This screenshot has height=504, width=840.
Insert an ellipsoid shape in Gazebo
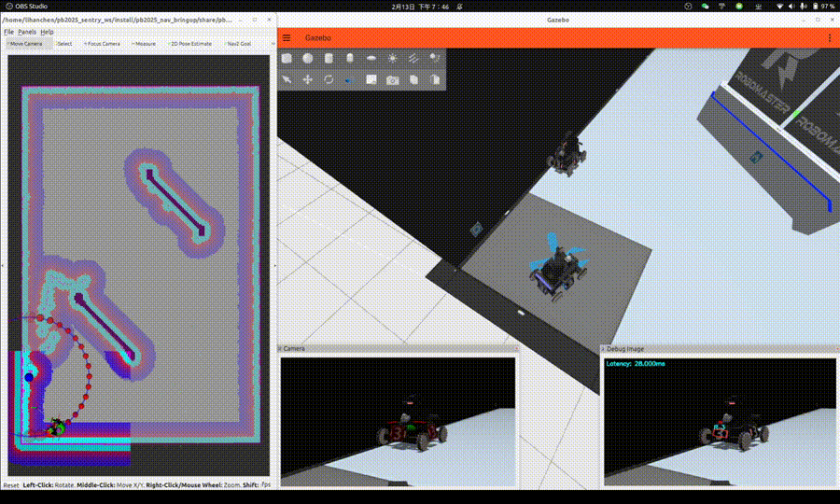point(371,58)
